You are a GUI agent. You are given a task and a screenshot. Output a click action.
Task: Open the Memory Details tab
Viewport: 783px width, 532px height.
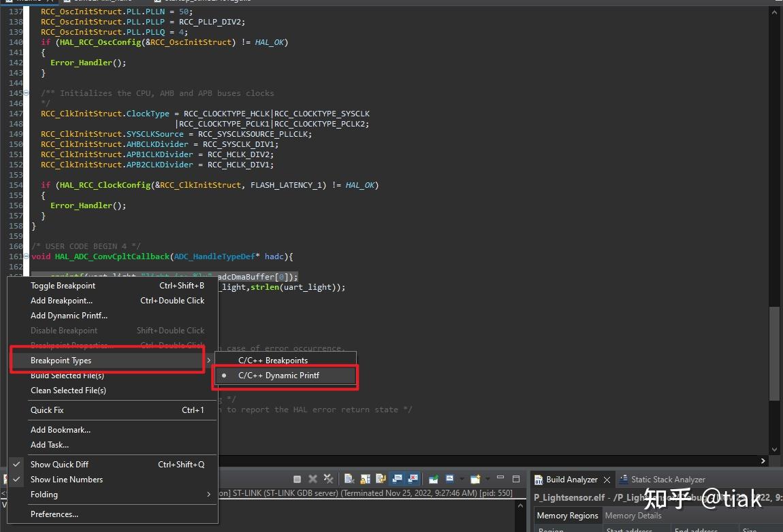tap(633, 515)
